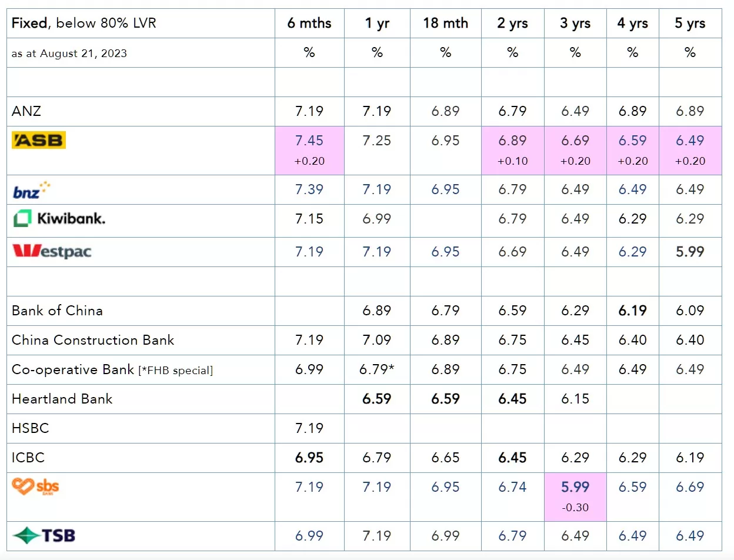Select the '18 mth' column header
The height and width of the screenshot is (560, 734).
(445, 24)
